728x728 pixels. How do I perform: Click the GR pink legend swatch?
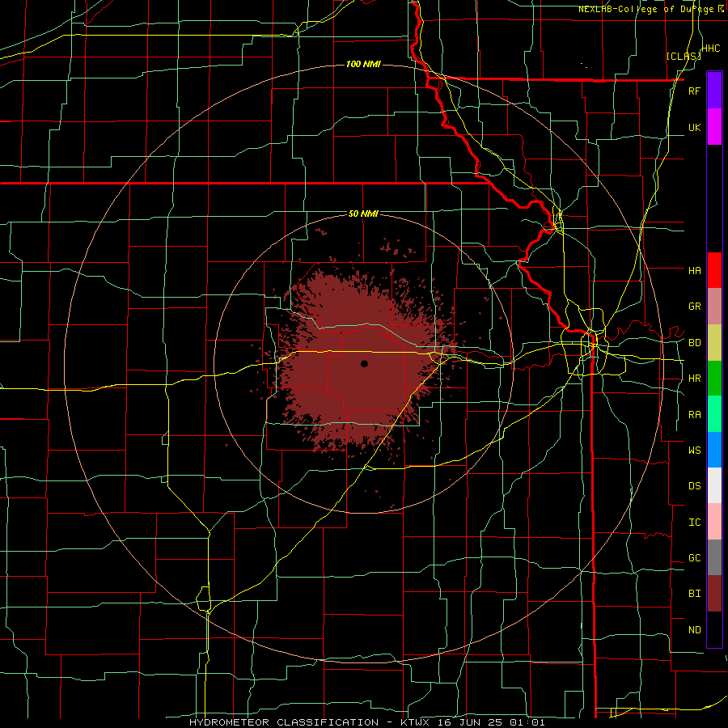[x=714, y=307]
